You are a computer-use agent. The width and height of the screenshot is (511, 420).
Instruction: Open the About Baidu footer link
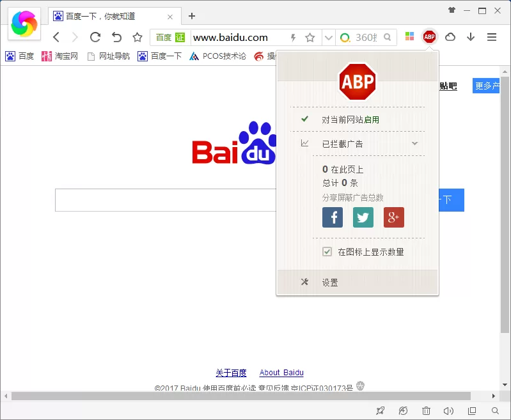coord(281,373)
